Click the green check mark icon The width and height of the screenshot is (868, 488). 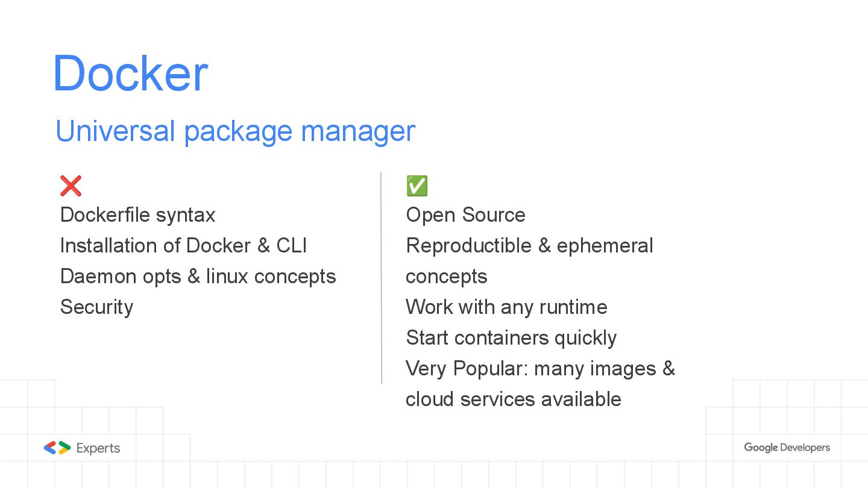click(417, 186)
